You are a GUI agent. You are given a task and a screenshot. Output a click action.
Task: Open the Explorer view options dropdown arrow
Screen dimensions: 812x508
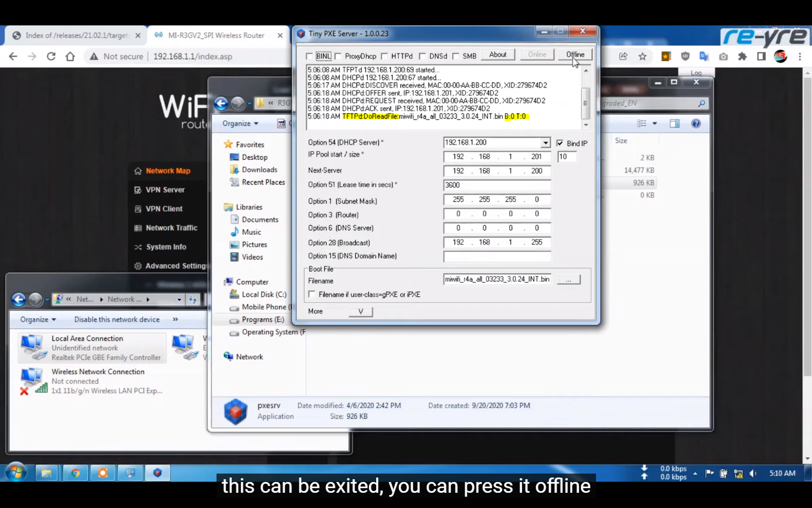pyautogui.click(x=655, y=124)
